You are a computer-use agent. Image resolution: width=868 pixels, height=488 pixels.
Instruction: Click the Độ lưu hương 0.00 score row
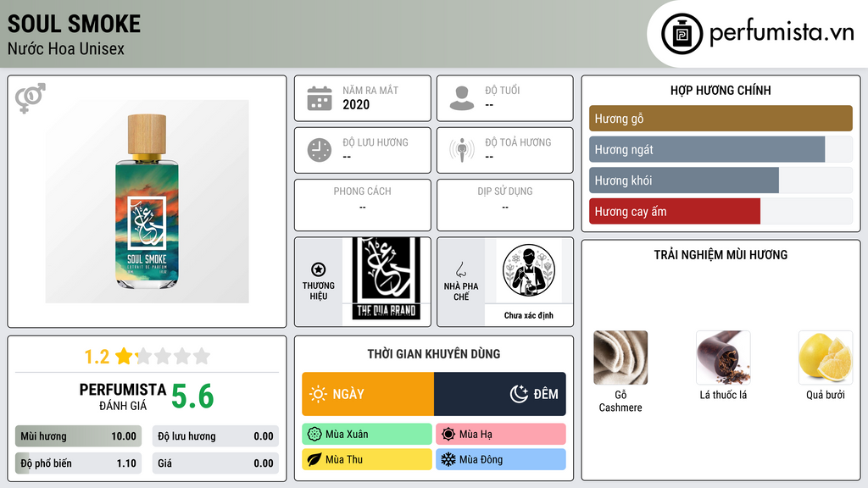tap(215, 436)
